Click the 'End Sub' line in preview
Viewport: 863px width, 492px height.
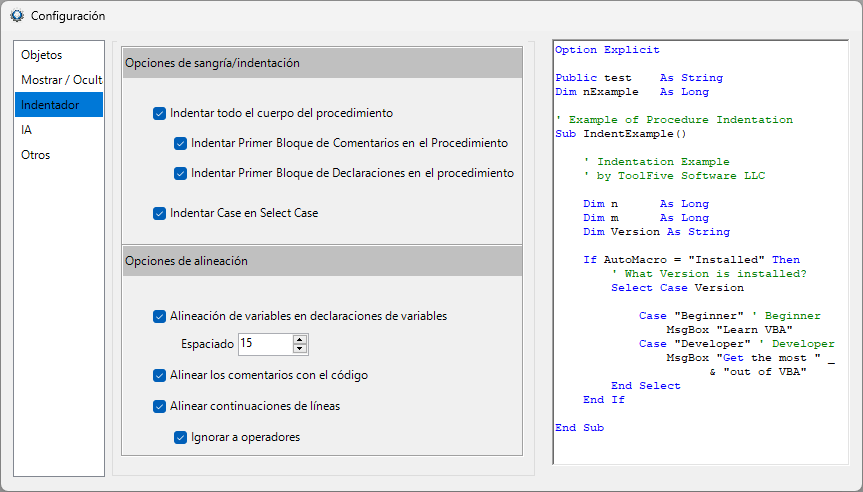[580, 428]
